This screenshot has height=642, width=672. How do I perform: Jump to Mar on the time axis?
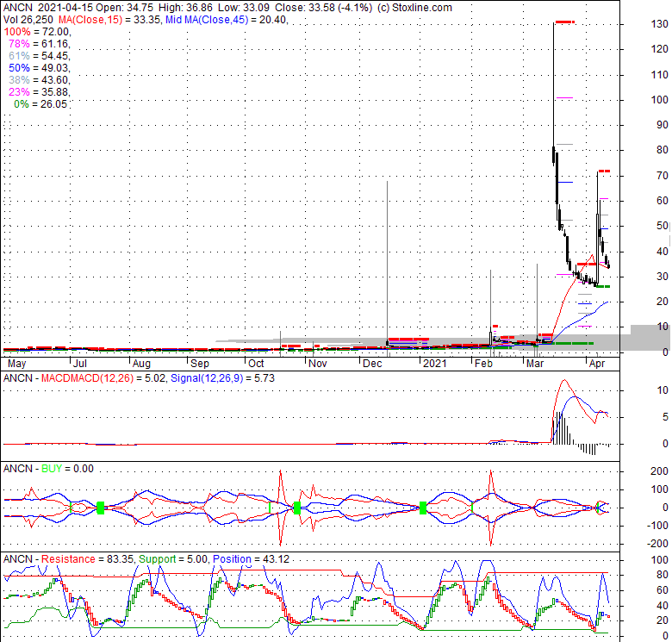(x=536, y=365)
